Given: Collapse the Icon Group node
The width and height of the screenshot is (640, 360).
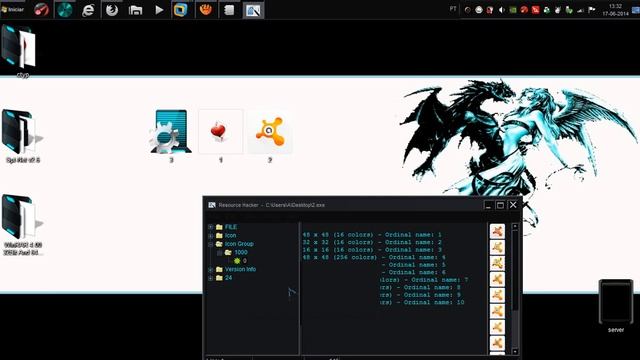Looking at the screenshot, I should (x=211, y=244).
